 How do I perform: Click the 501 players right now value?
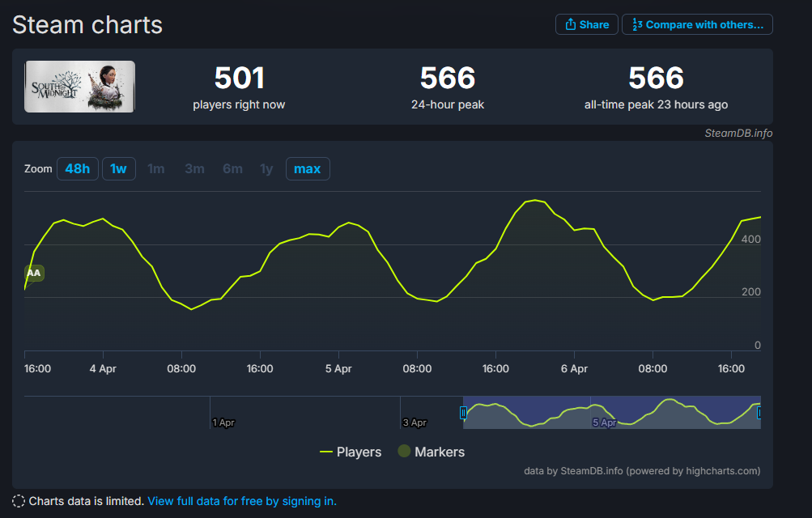240,78
